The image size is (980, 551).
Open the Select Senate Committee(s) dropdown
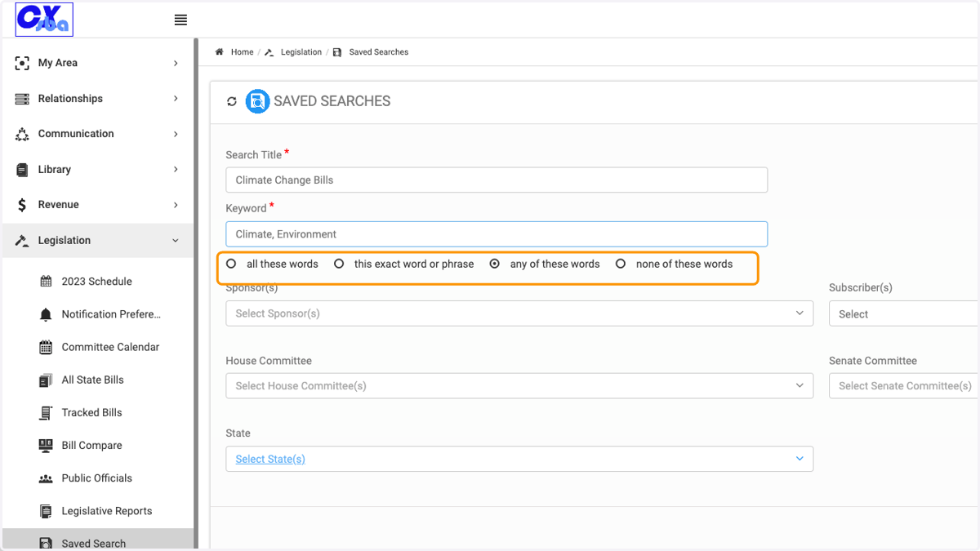(x=903, y=386)
